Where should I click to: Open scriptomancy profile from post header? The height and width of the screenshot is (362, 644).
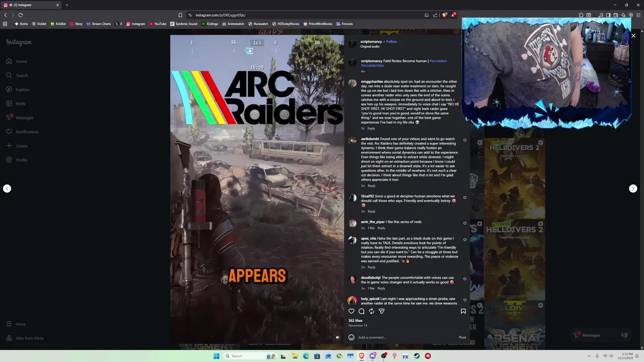371,42
